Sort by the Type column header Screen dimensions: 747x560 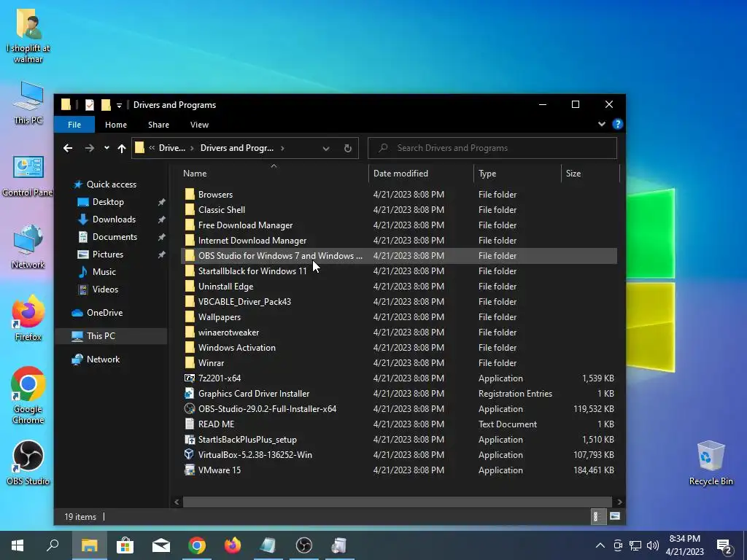click(517, 174)
